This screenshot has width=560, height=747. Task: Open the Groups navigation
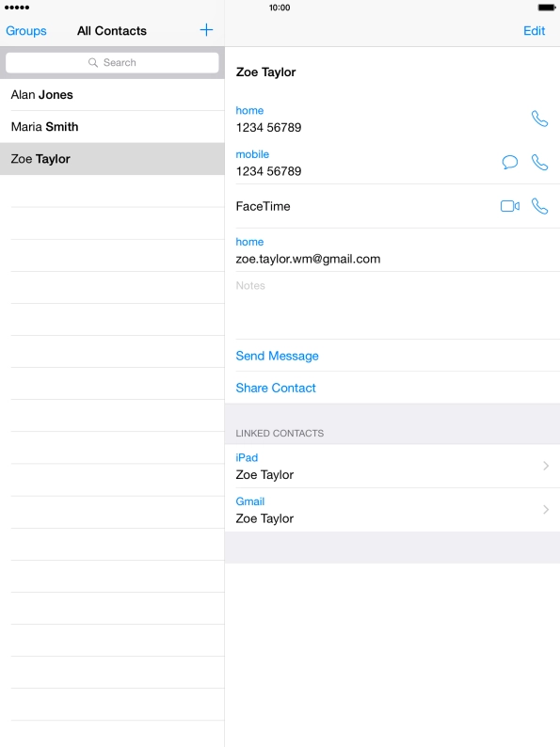tap(26, 31)
